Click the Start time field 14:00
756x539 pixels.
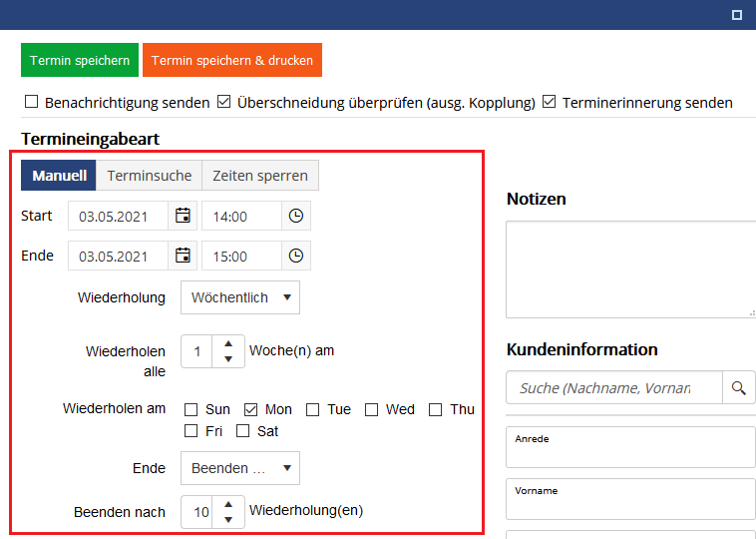click(x=241, y=216)
